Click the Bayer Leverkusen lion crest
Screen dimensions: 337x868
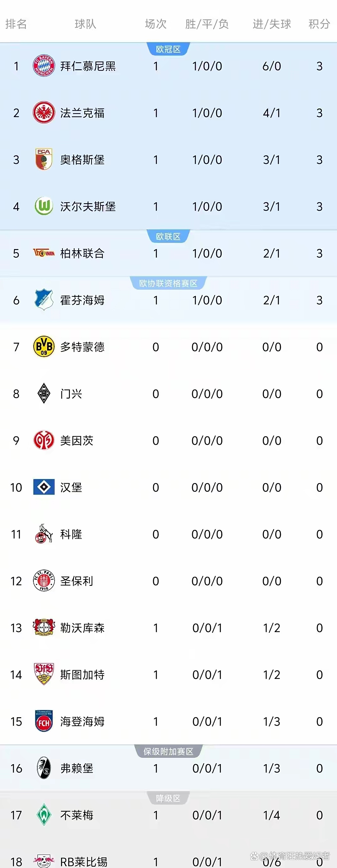pyautogui.click(x=44, y=627)
